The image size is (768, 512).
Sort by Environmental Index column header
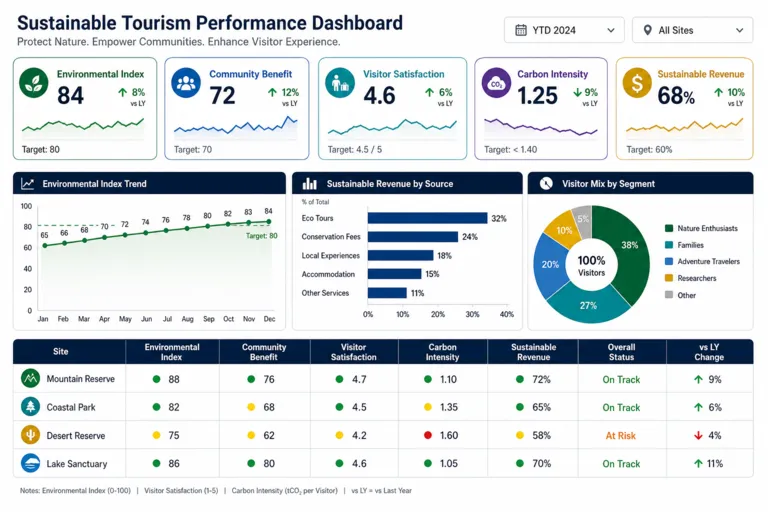pyautogui.click(x=172, y=352)
